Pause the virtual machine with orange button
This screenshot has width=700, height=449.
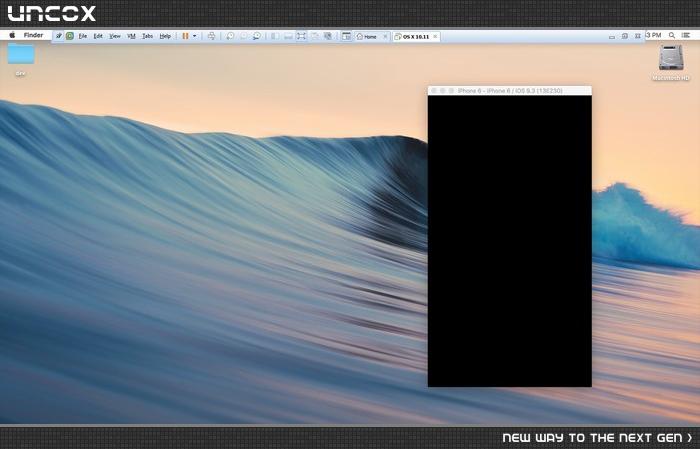click(185, 36)
